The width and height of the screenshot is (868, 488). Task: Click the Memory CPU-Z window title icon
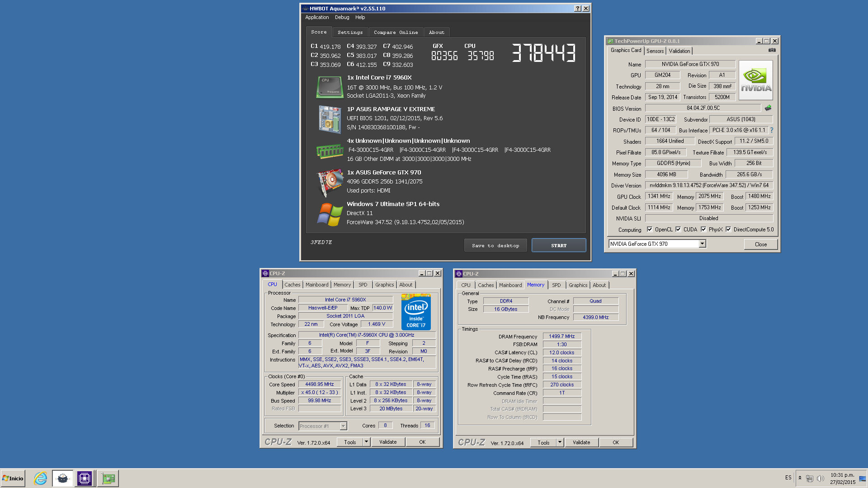click(x=459, y=274)
